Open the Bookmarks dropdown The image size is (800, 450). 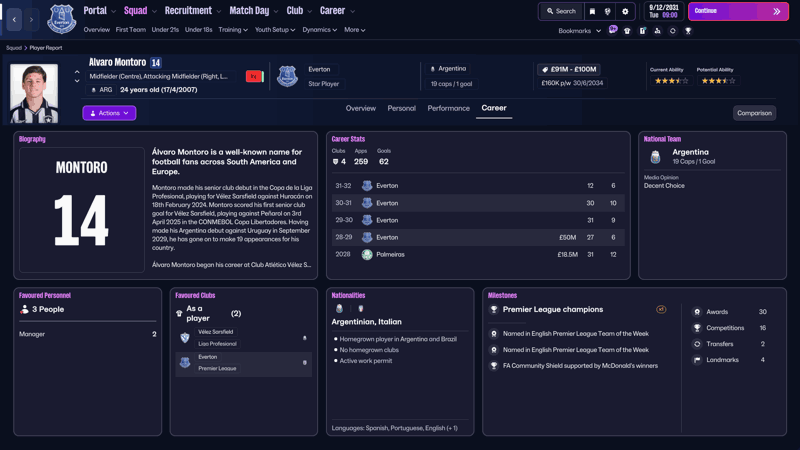(x=580, y=31)
